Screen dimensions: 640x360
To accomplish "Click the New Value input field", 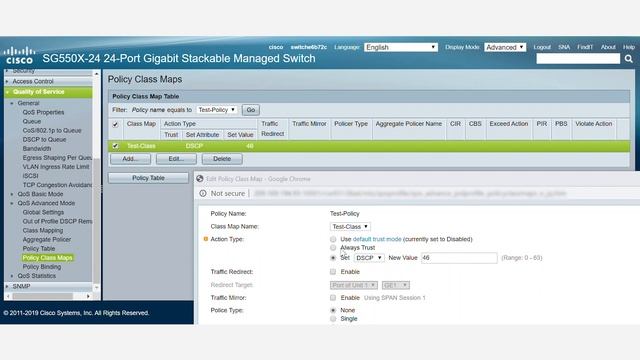I will point(459,258).
